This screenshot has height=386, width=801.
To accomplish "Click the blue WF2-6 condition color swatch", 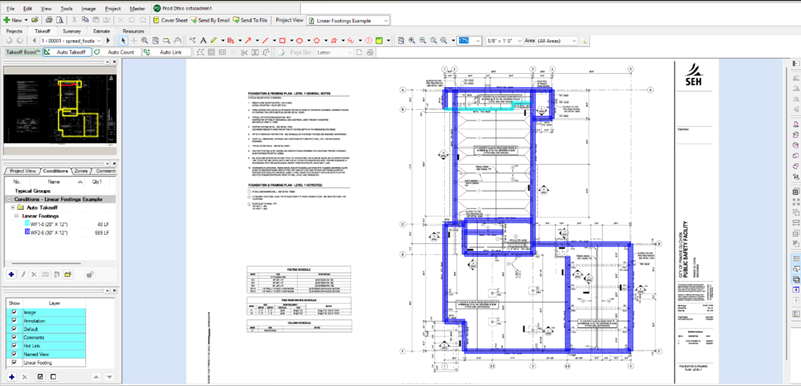I will click(x=28, y=232).
